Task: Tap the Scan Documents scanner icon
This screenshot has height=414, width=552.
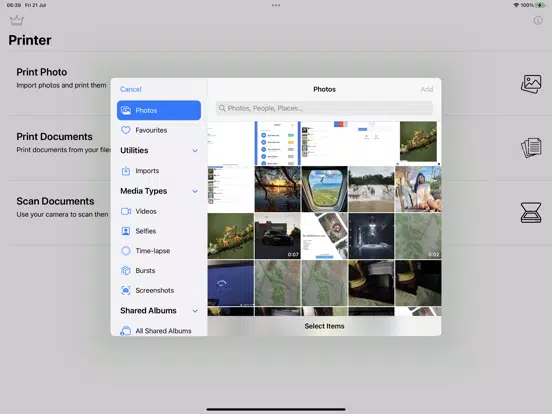Action: 531,213
